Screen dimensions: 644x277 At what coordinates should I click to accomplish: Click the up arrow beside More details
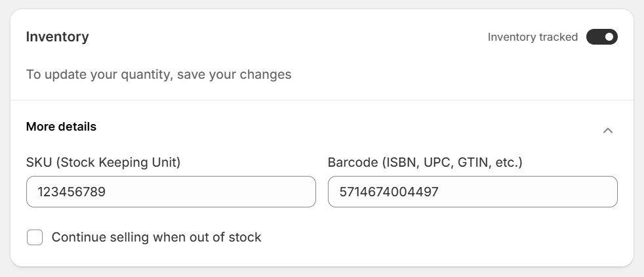click(x=607, y=130)
